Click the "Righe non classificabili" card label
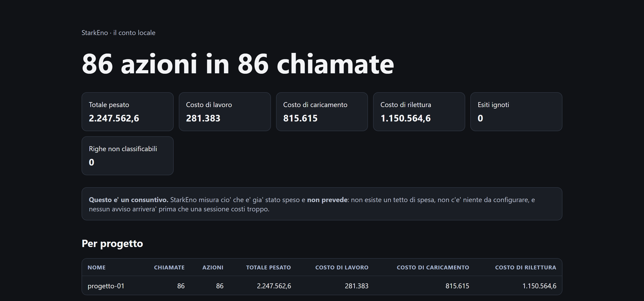The image size is (644, 301). click(123, 149)
